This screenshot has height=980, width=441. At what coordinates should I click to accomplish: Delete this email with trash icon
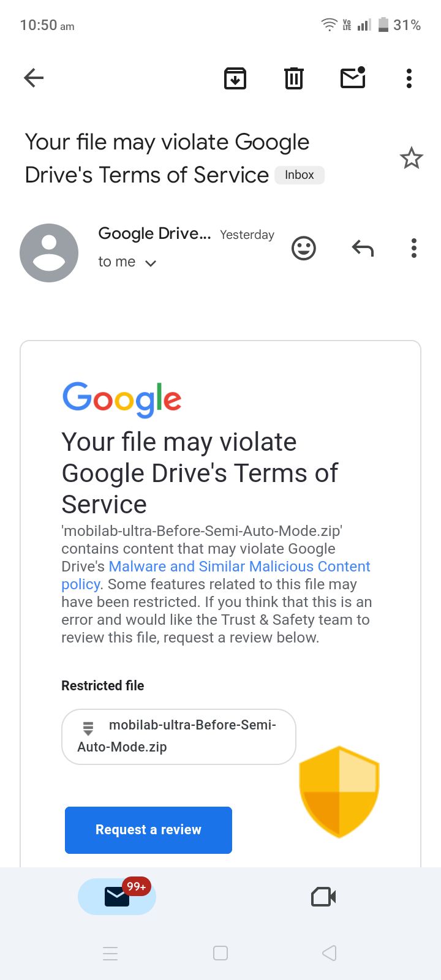tap(294, 78)
